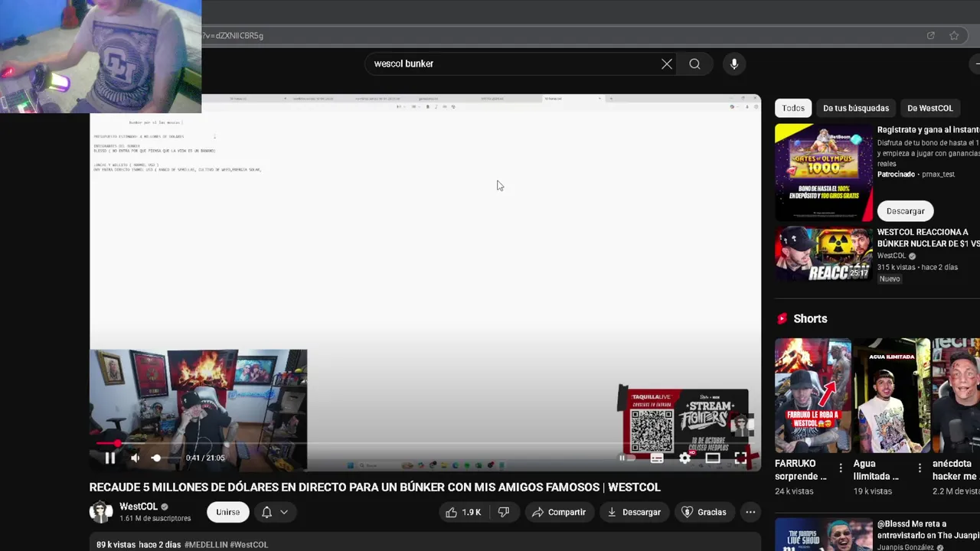Click the '24 k vistas' text under FARRUKO short
The image size is (980, 551).
click(795, 491)
